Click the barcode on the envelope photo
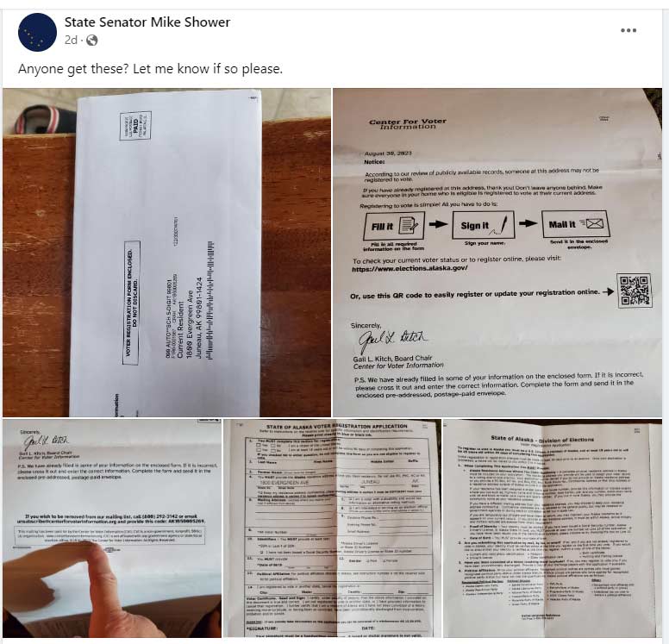 209,300
